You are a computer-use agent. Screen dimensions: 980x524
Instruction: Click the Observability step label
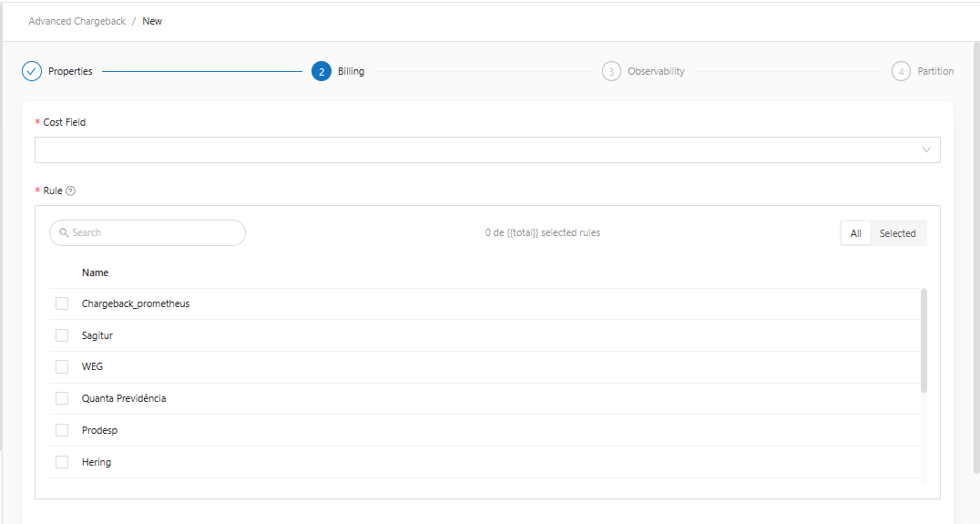[656, 71]
